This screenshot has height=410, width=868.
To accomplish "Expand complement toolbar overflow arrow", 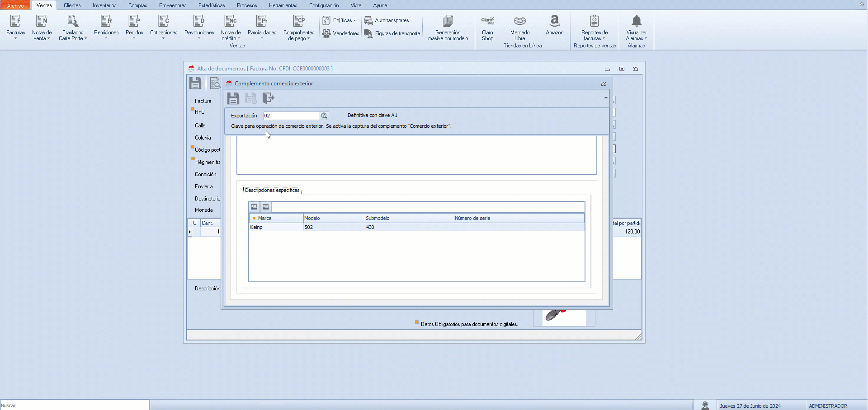I will pos(606,98).
